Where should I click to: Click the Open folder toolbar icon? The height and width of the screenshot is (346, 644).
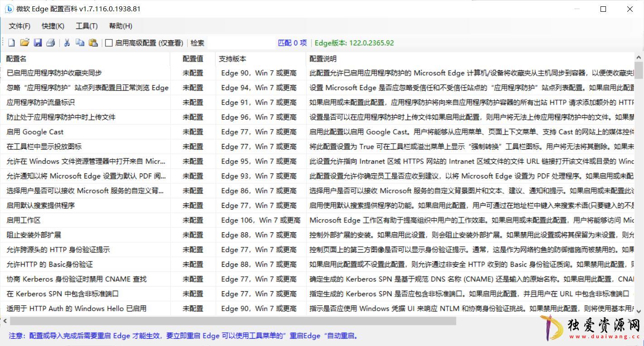pyautogui.click(x=24, y=43)
